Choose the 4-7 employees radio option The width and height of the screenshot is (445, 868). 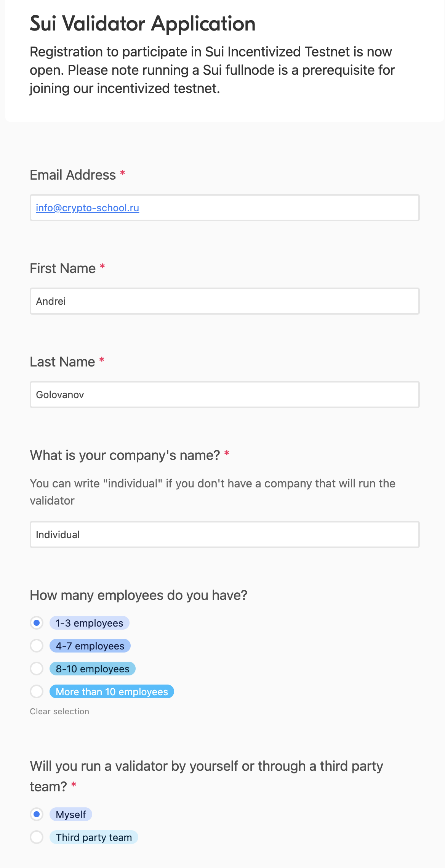coord(37,646)
